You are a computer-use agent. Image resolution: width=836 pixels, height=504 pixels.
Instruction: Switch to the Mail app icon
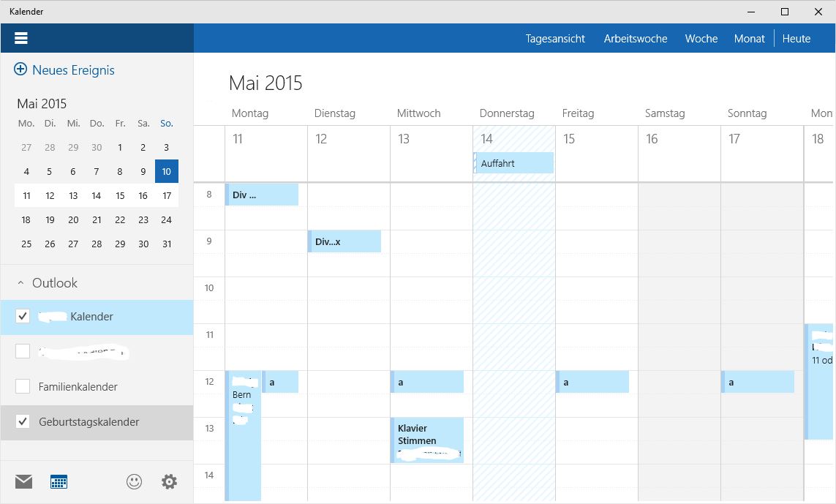pos(23,481)
